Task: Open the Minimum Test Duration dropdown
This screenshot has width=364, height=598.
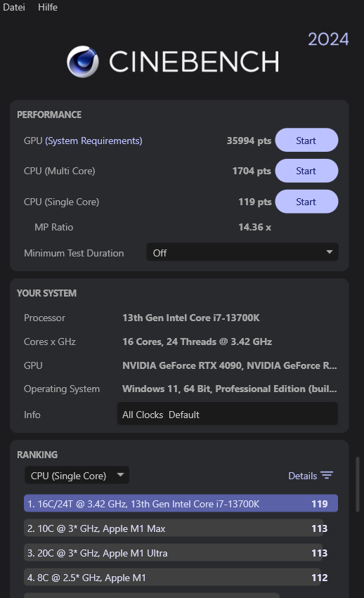Action: click(242, 252)
